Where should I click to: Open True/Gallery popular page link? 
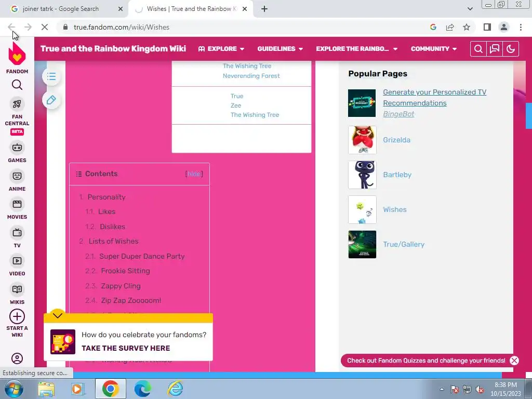[403, 244]
